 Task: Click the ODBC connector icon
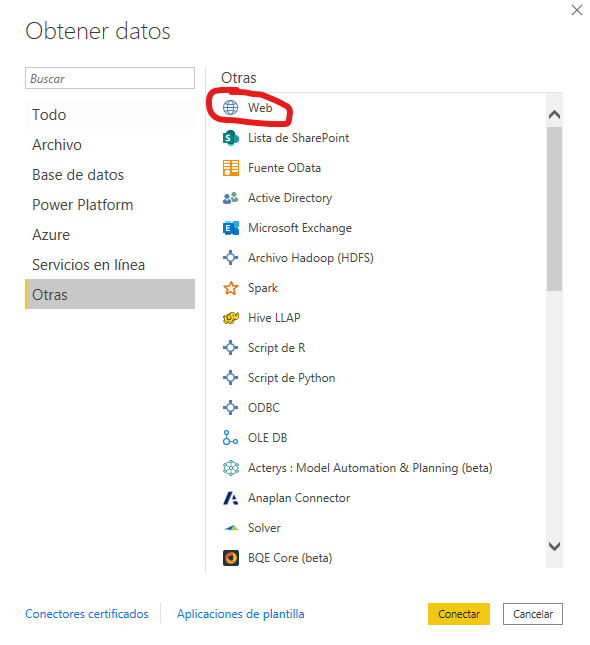(x=230, y=408)
